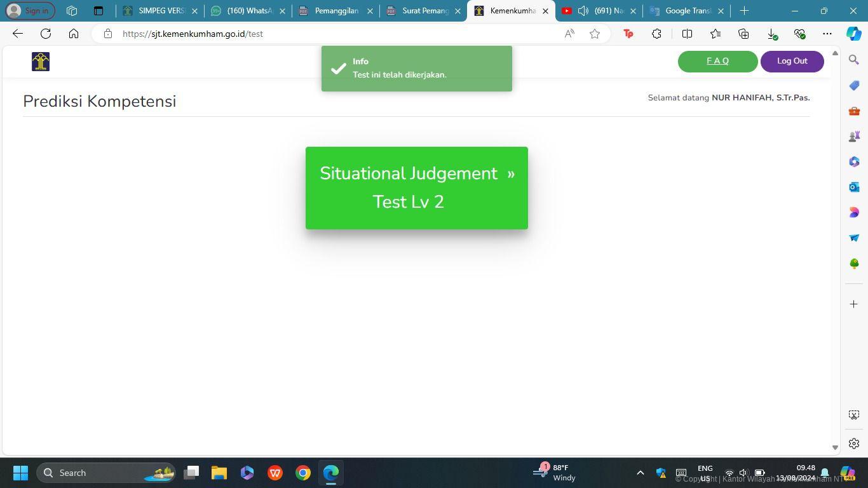Screen dimensions: 868x488
Task: Add this page to favorites
Action: click(x=595, y=34)
